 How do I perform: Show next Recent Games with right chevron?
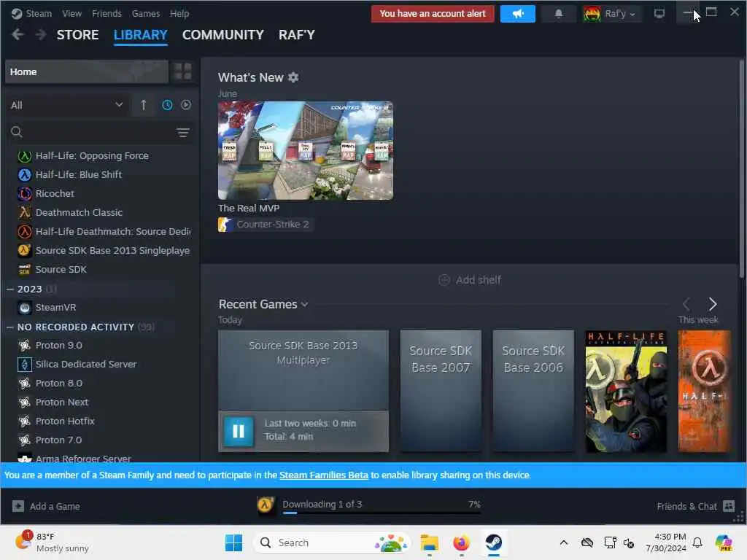pyautogui.click(x=712, y=304)
